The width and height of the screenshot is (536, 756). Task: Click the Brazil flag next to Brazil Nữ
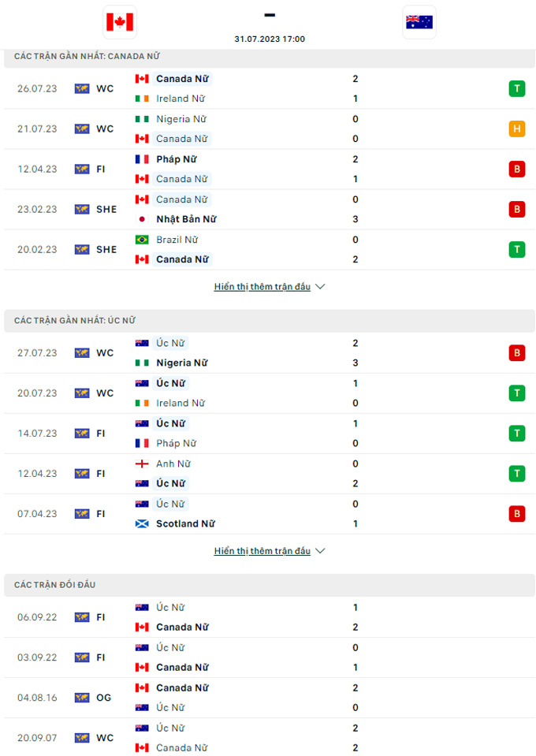(140, 239)
